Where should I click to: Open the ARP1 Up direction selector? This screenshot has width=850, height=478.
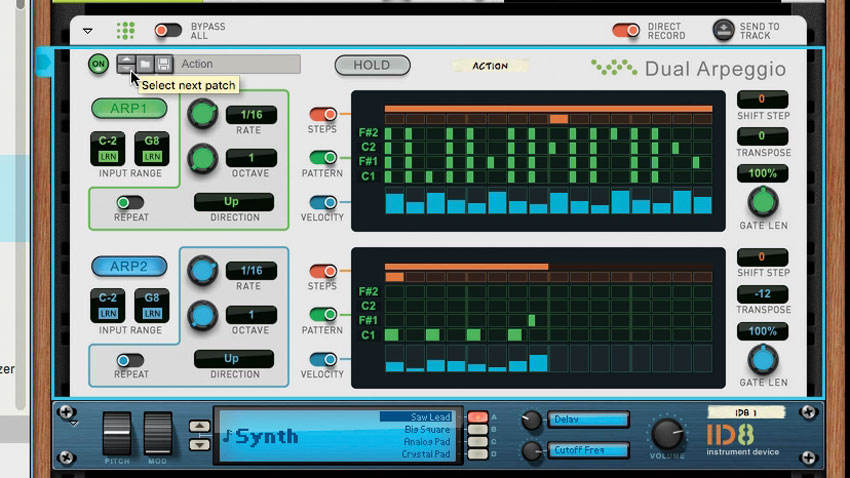pyautogui.click(x=234, y=202)
